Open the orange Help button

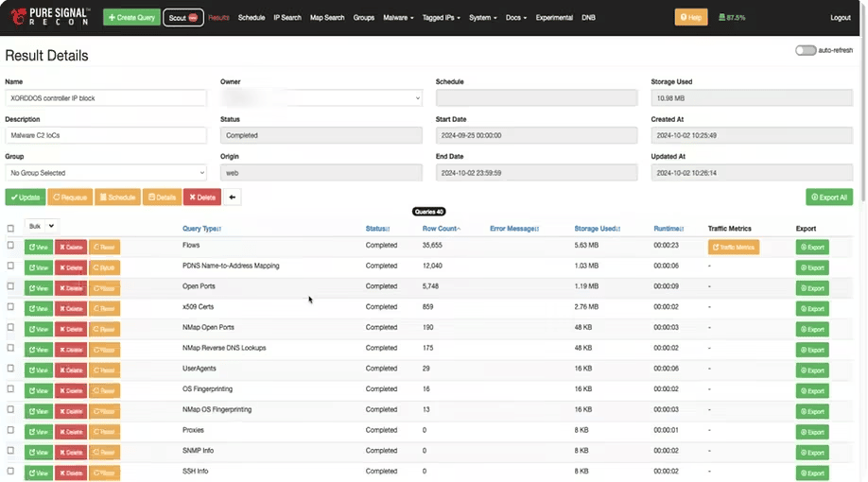[691, 17]
